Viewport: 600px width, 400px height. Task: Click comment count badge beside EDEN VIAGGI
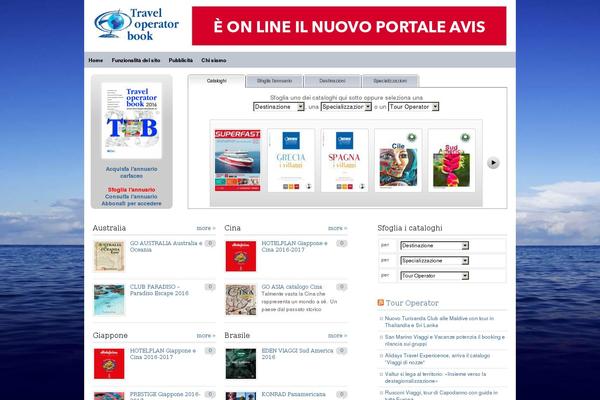pos(342,351)
